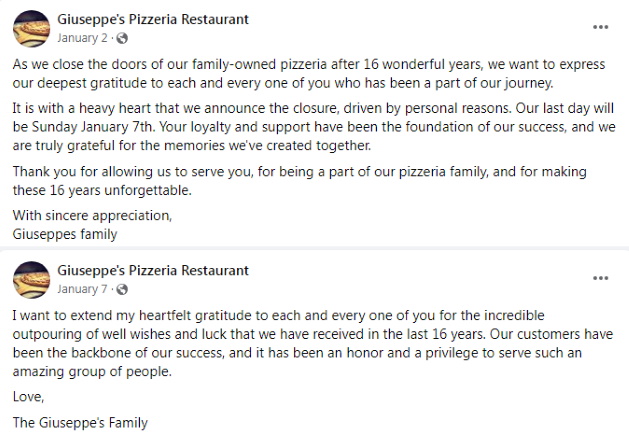Click the globe privacy icon beside January 7
This screenshot has height=437, width=629.
coord(122,289)
